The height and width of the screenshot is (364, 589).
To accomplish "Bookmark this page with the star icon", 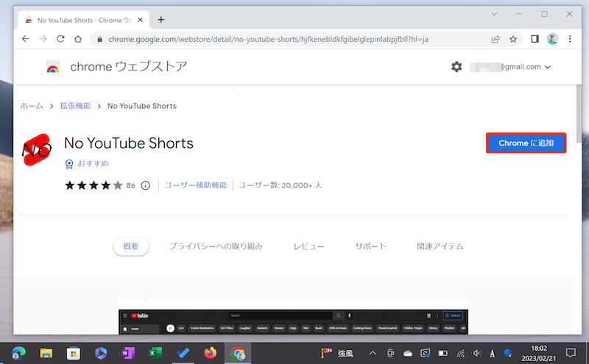I will click(513, 39).
